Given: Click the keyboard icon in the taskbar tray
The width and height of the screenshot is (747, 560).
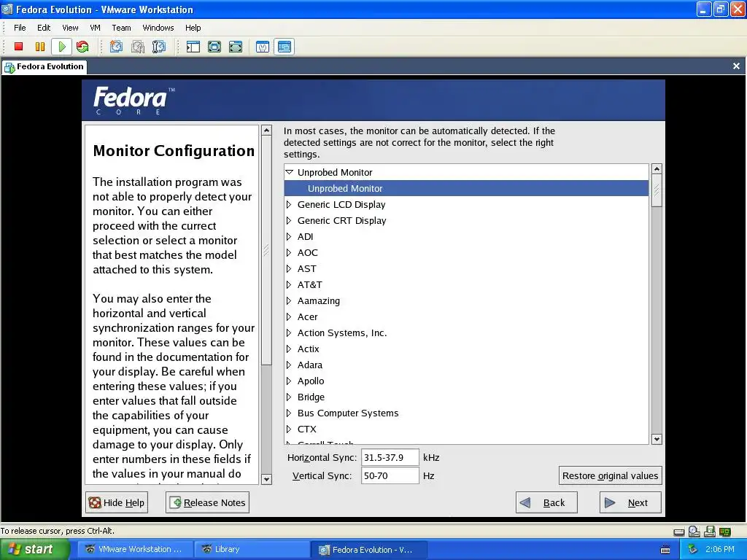Looking at the screenshot, I should (665, 550).
